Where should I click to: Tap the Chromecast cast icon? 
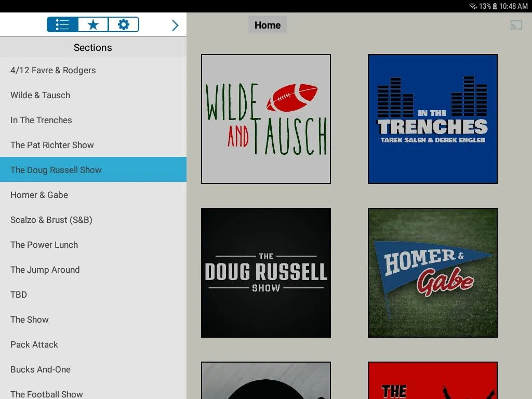(x=516, y=24)
